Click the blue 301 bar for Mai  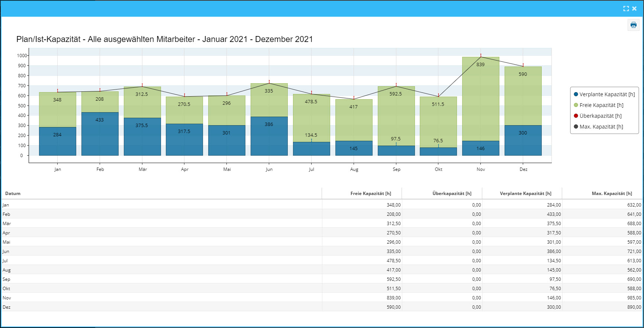click(x=227, y=140)
